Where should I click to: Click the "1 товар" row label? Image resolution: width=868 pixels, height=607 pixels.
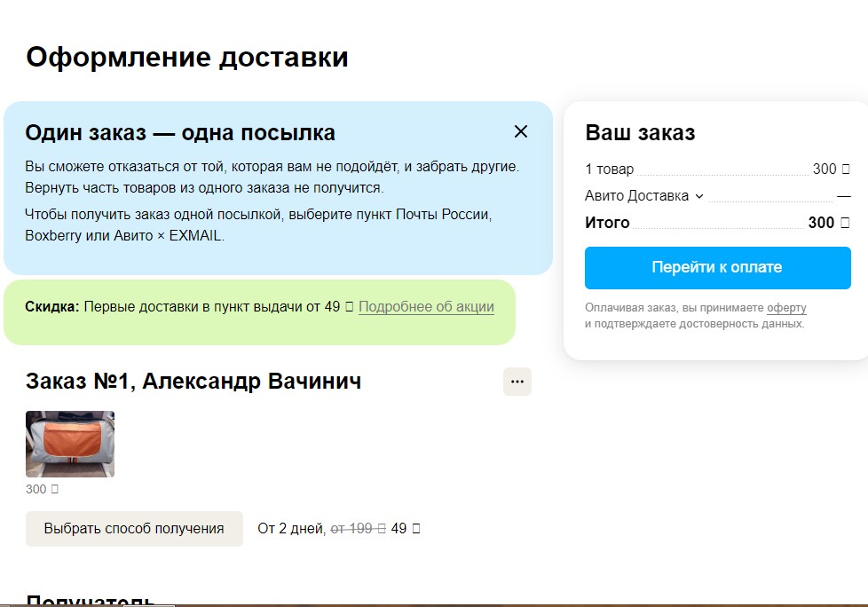[610, 169]
